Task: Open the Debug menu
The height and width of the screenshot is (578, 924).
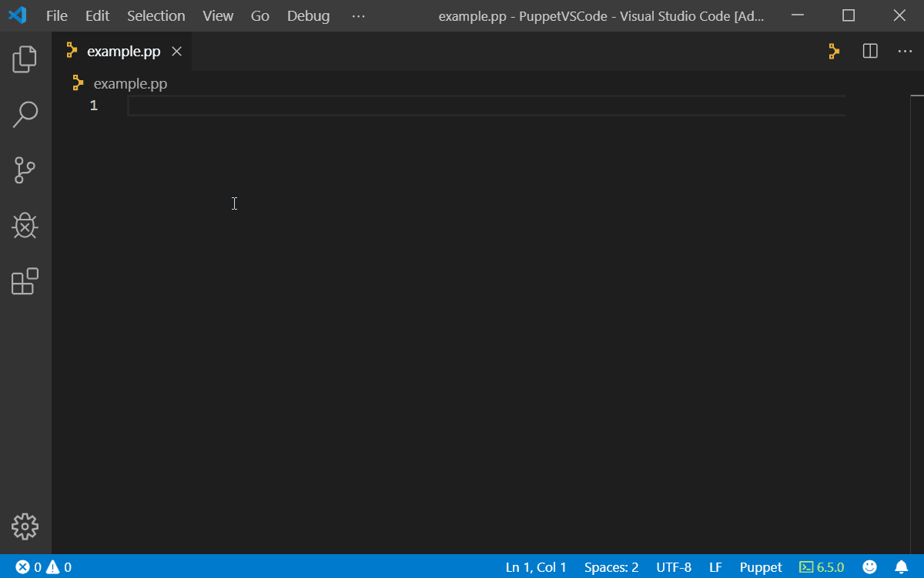Action: pos(308,15)
